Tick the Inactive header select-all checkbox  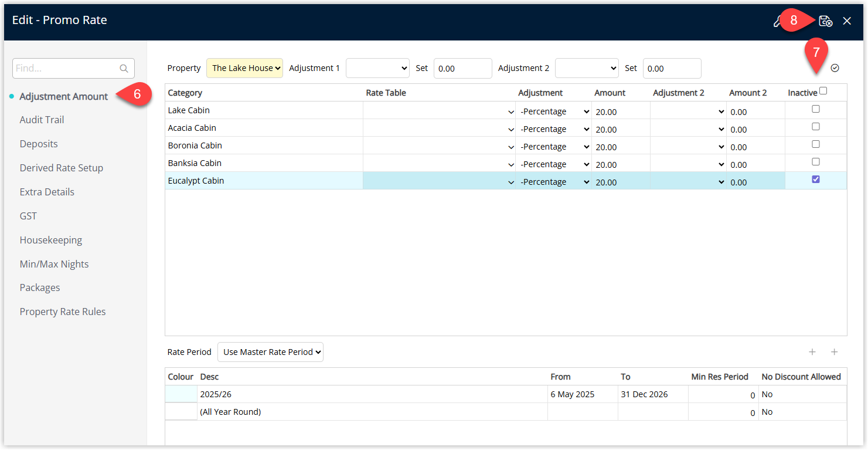823,91
